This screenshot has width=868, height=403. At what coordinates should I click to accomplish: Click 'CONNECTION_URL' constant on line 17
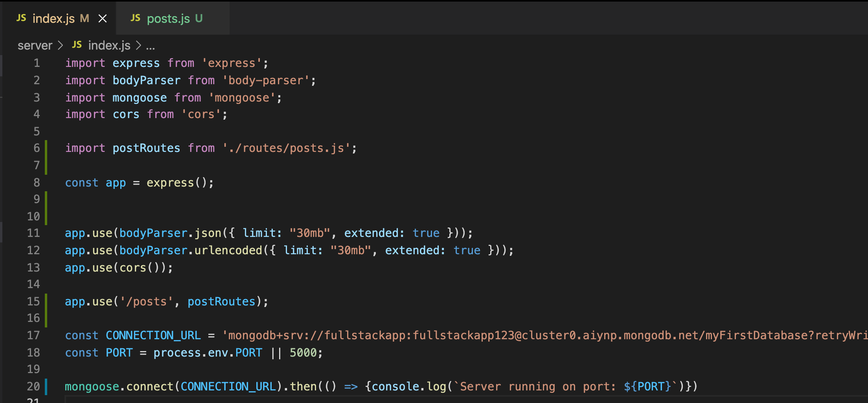coord(153,335)
